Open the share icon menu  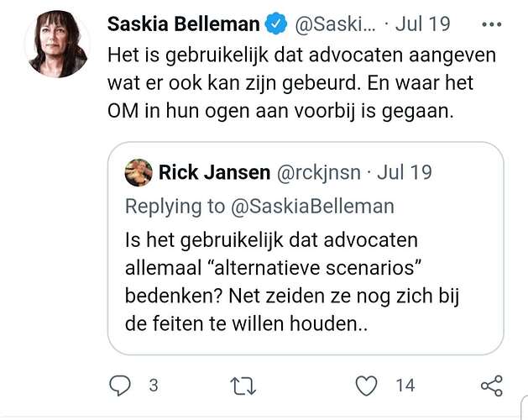point(490,386)
